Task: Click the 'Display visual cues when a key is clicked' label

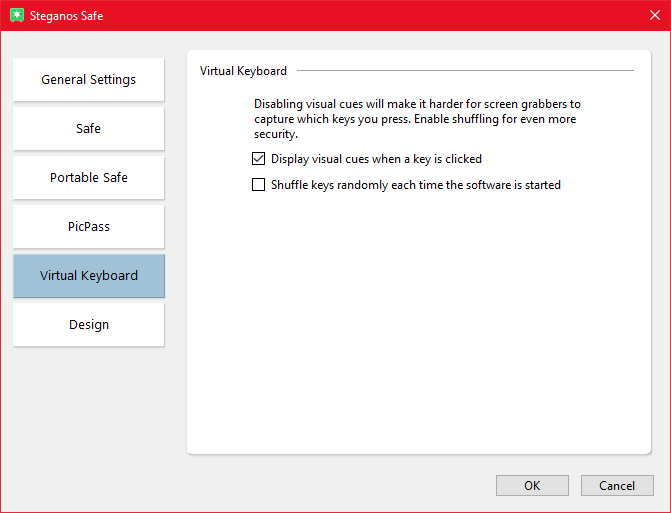Action: coord(376,159)
